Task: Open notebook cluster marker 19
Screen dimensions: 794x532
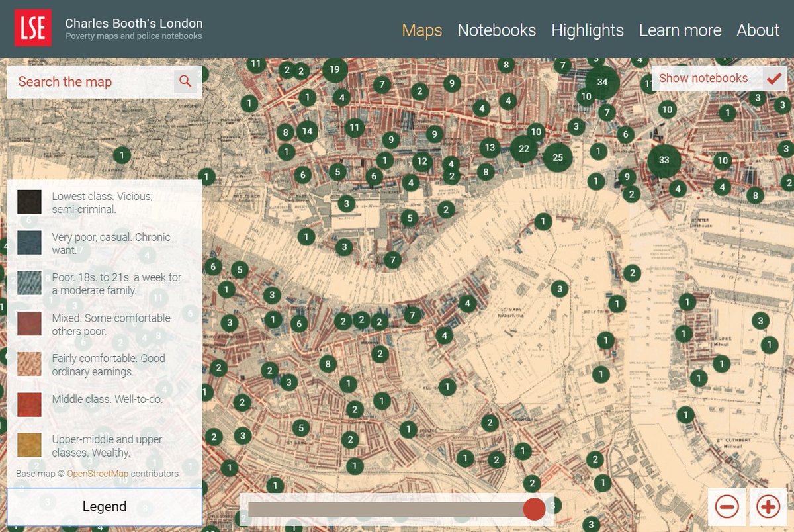Action: [335, 69]
